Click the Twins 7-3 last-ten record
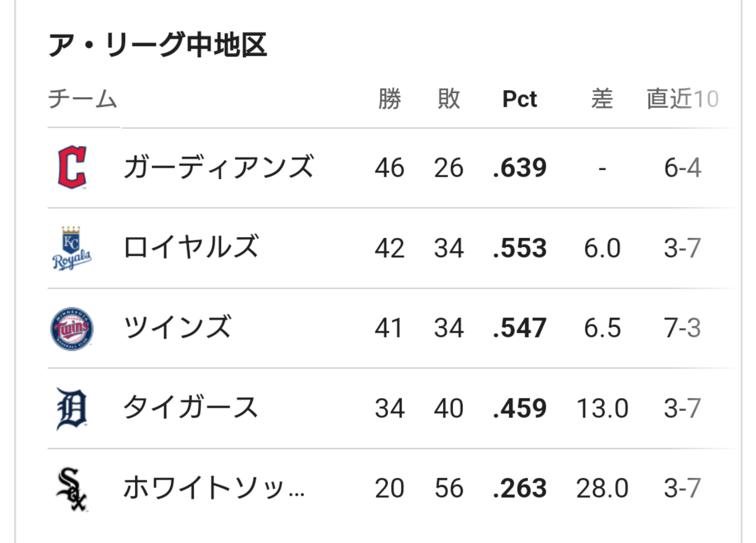 pos(682,328)
